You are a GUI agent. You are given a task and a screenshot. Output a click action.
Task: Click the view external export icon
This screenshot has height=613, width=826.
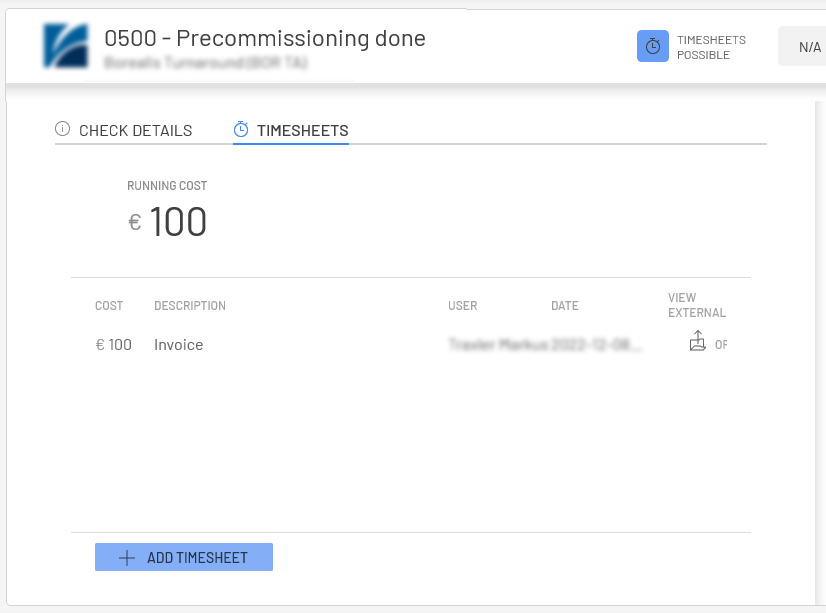(697, 343)
